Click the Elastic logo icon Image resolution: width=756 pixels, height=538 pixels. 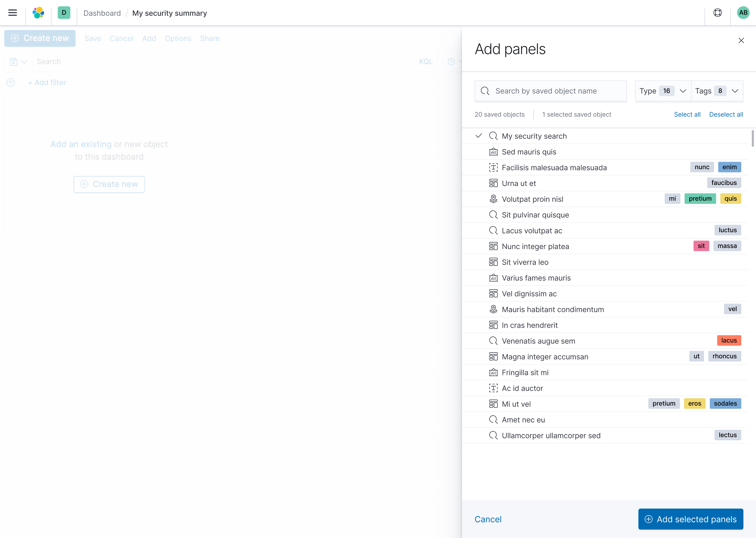[x=38, y=13]
